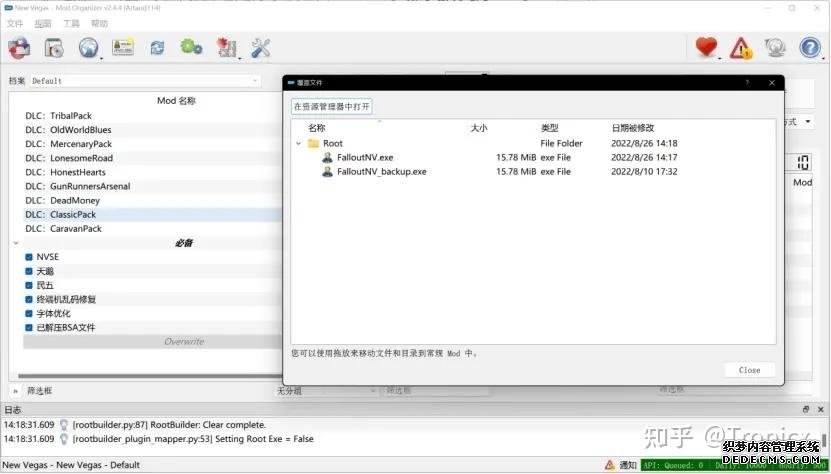Screen dimensions: 831x474
Task: Toggle the NVSE mod checkbox
Action: (x=29, y=257)
